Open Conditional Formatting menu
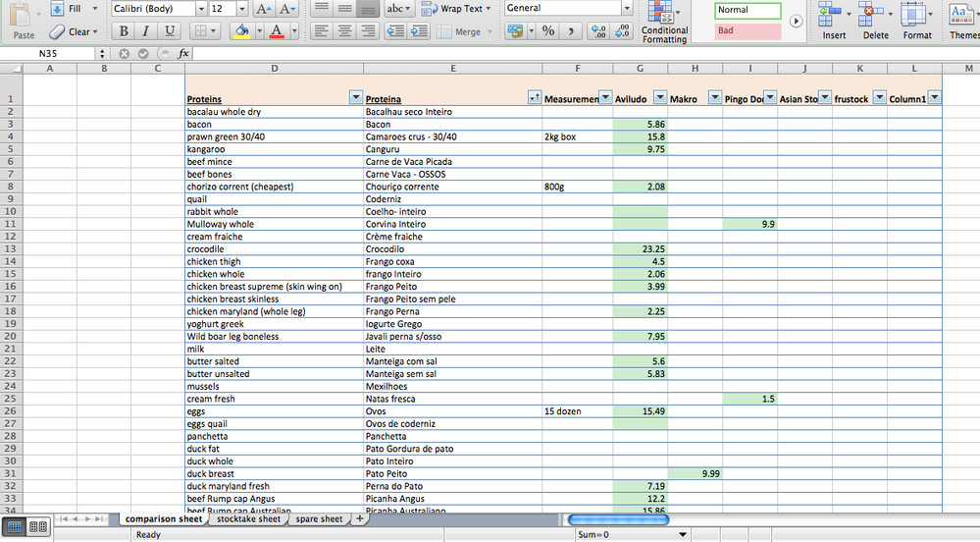 click(664, 22)
